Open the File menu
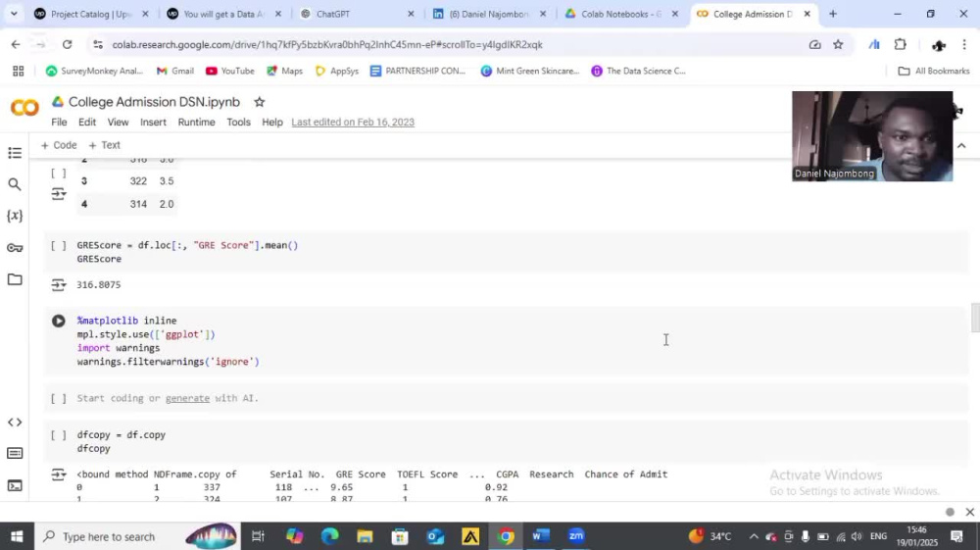Screen dimensions: 980x550 point(59,122)
